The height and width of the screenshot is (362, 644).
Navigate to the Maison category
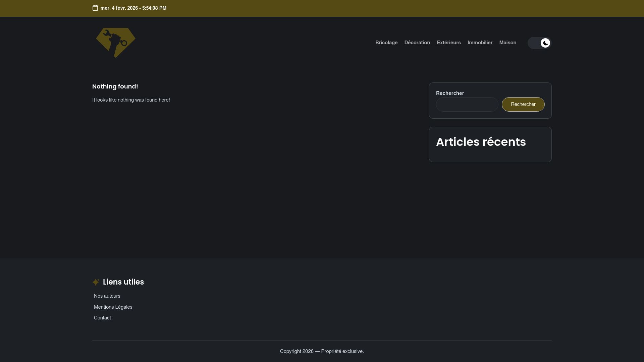tap(508, 43)
